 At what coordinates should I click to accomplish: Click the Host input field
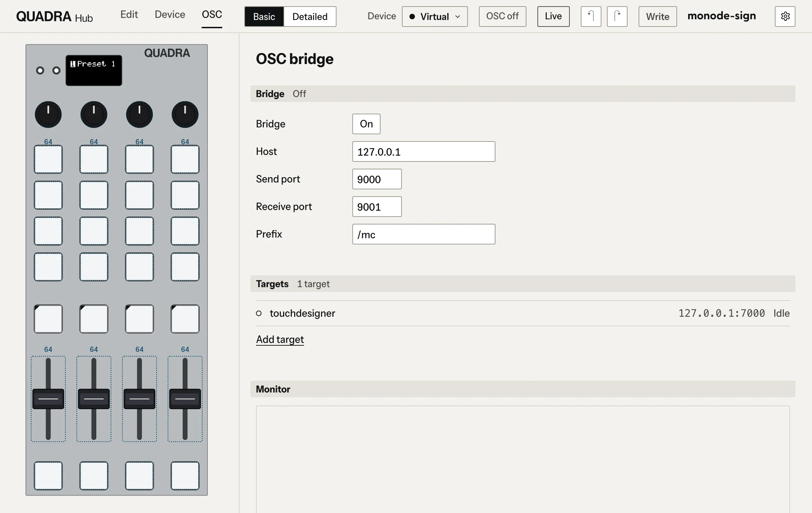click(424, 151)
